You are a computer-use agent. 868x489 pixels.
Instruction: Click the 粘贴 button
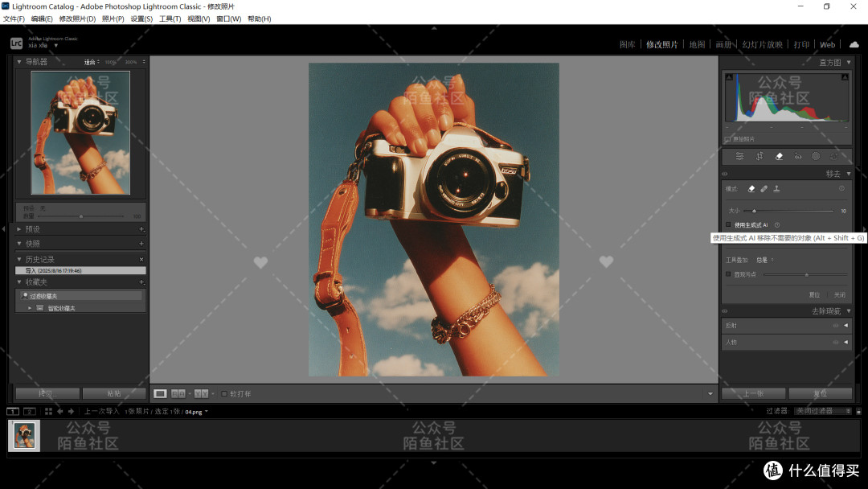tap(114, 394)
